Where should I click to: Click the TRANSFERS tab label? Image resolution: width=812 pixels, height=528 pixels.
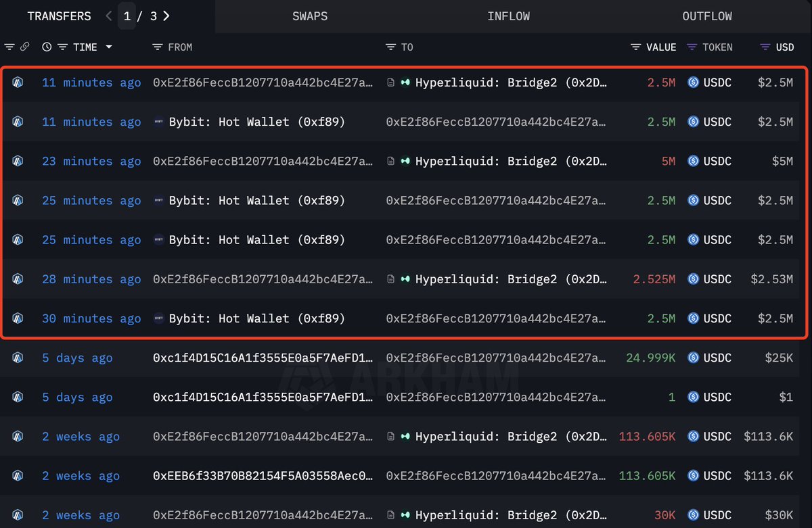(59, 16)
